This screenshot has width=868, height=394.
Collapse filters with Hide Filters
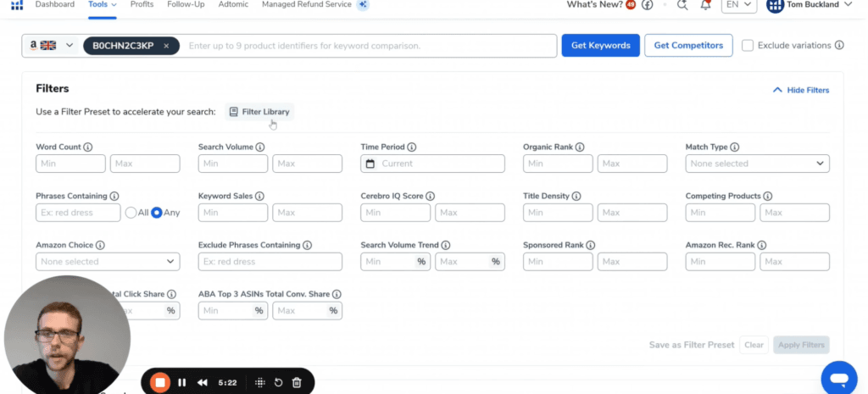(x=801, y=90)
